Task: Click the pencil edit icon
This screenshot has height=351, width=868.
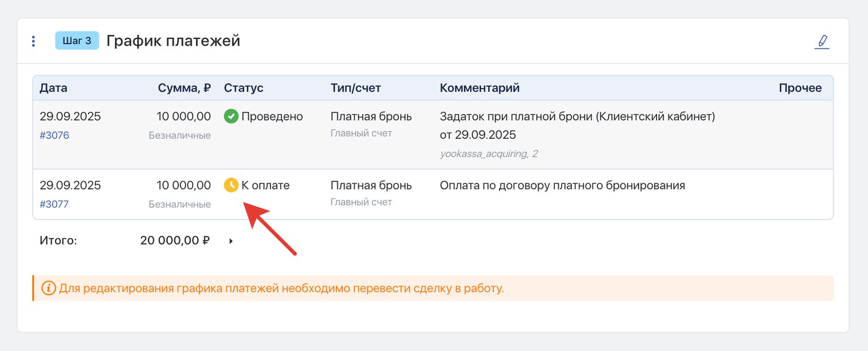Action: 822,42
